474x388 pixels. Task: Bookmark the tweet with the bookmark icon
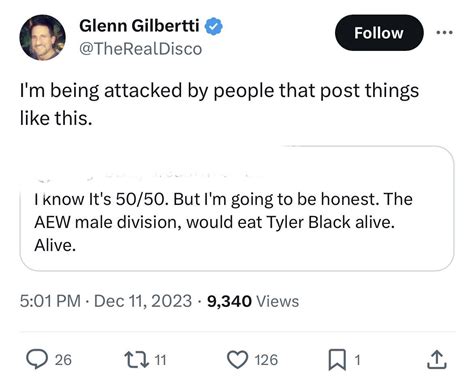(x=337, y=360)
